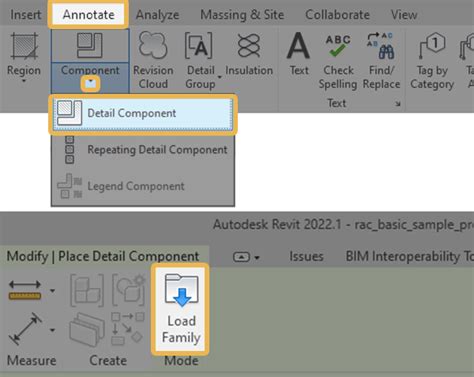
Task: Select the Insulation tool
Action: pyautogui.click(x=249, y=53)
